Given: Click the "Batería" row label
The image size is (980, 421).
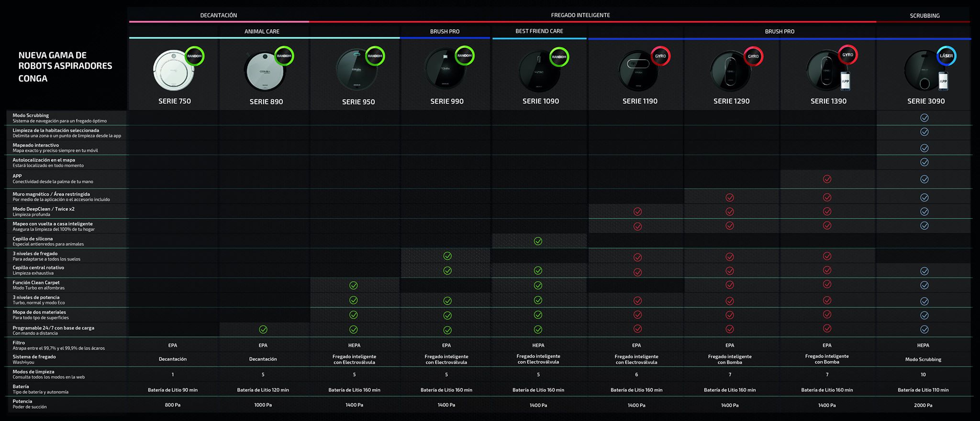Looking at the screenshot, I should 21,386.
